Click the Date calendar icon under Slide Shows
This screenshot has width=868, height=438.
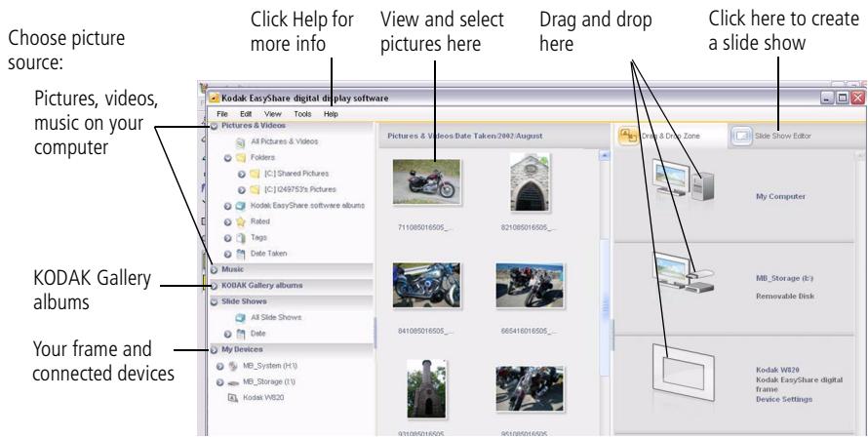(240, 334)
